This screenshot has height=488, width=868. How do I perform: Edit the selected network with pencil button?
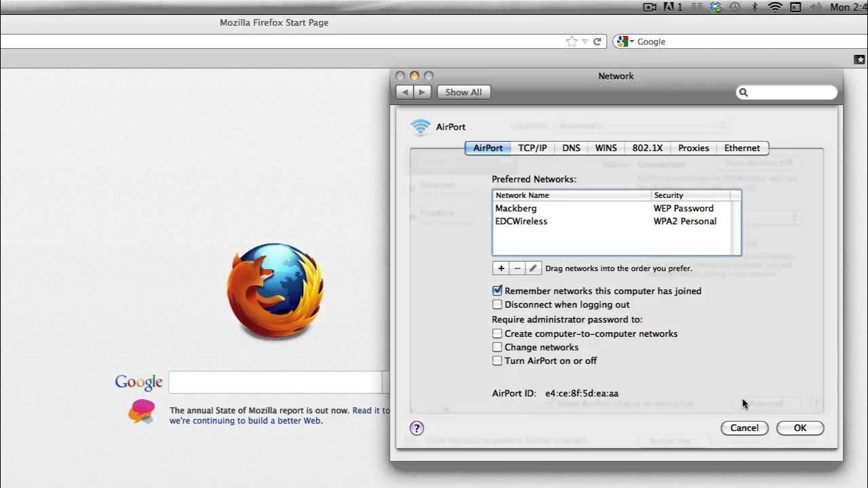[x=533, y=268]
